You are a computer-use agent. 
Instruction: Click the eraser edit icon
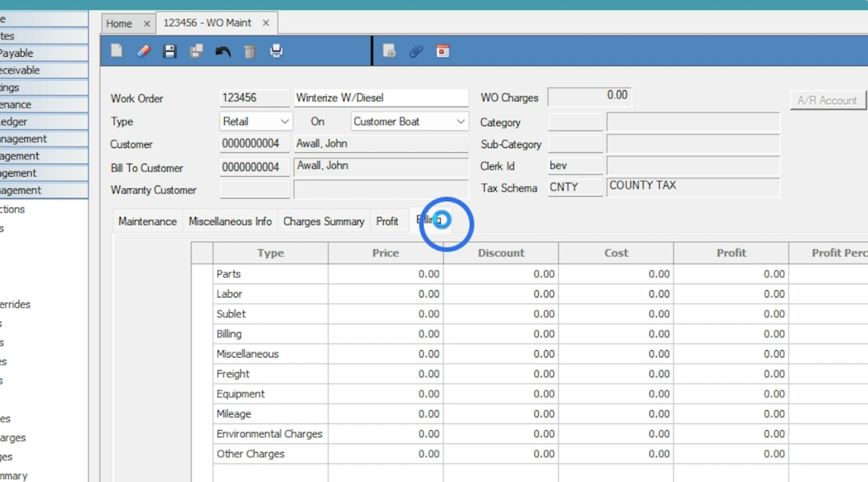click(x=144, y=51)
